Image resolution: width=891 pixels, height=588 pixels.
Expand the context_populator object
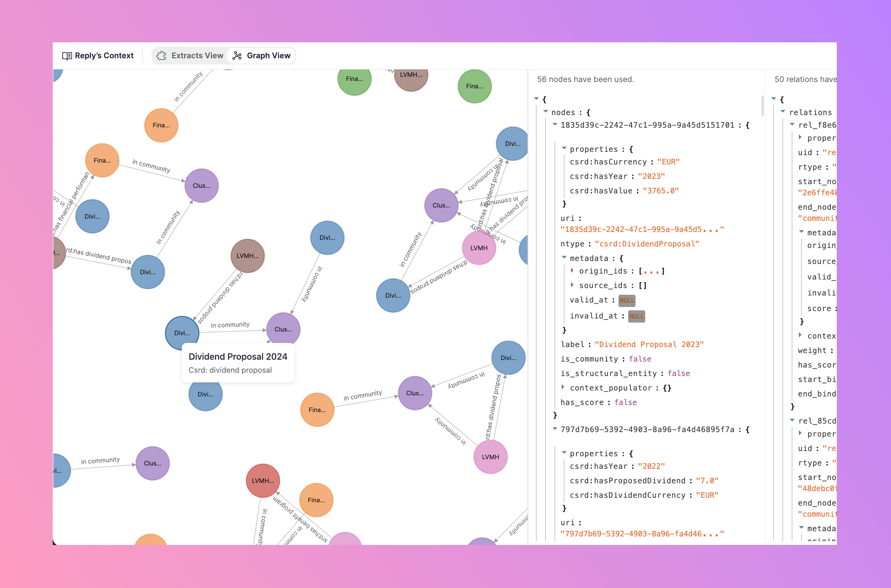pos(563,387)
